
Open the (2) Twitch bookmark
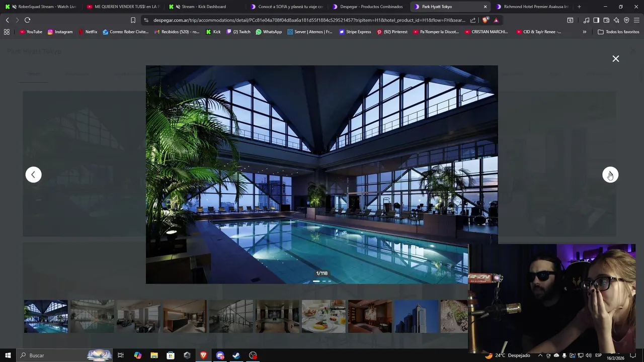(x=238, y=32)
